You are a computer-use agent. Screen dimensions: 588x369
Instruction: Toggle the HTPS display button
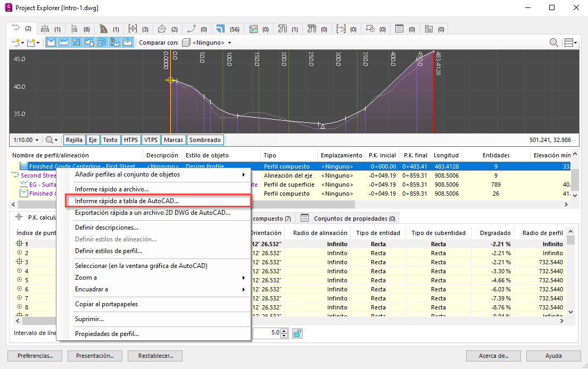click(131, 140)
